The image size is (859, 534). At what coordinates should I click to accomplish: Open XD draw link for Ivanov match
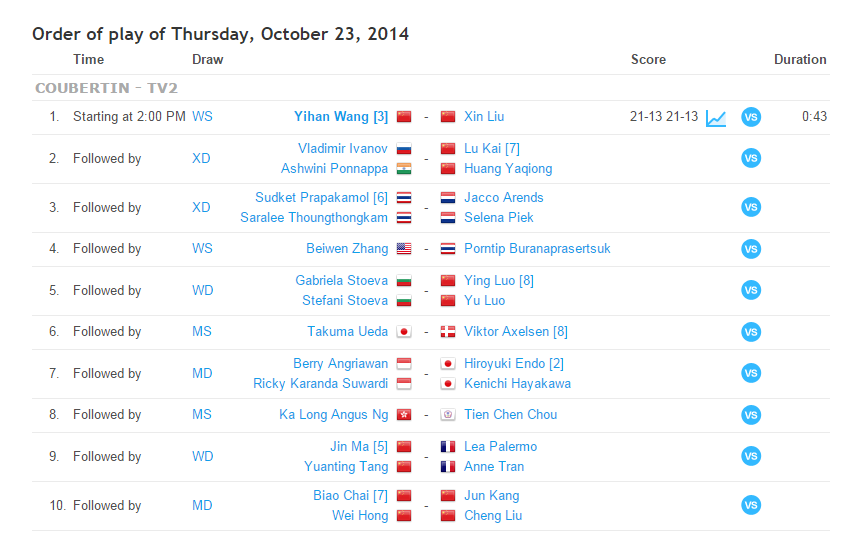pos(201,158)
